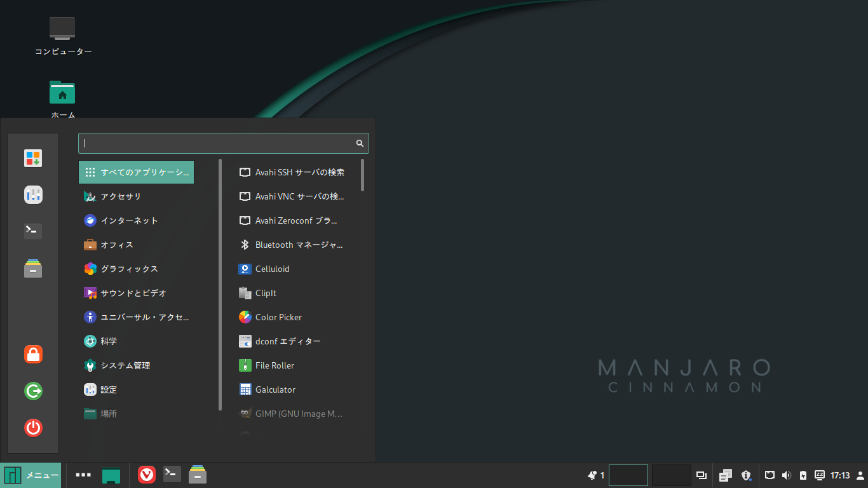The width and height of the screenshot is (868, 488).
Task: Open software manager favorite icon in menu sidebar
Action: (x=33, y=158)
